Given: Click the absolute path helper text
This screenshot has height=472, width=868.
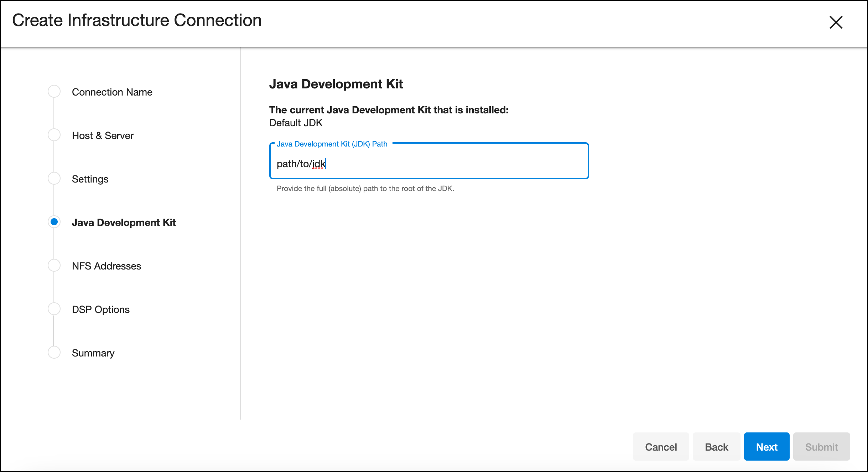Looking at the screenshot, I should (x=365, y=188).
